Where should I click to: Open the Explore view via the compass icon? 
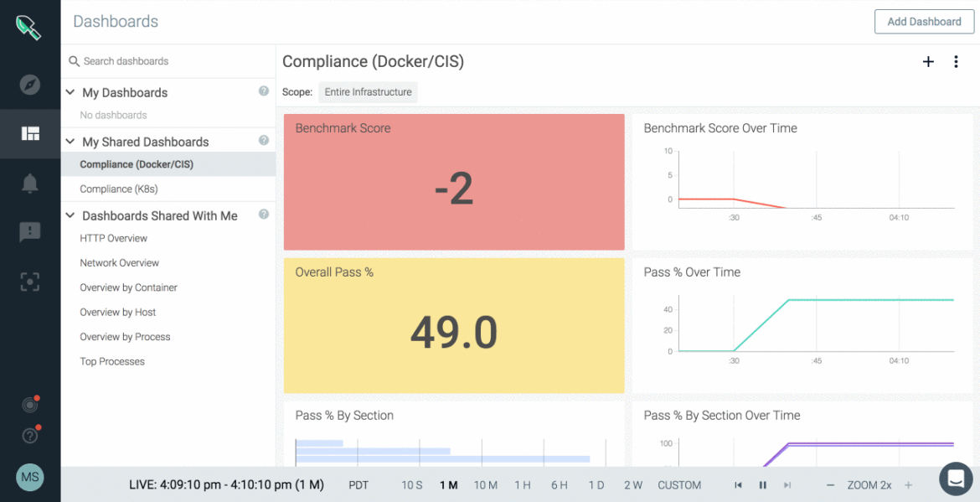[x=30, y=84]
